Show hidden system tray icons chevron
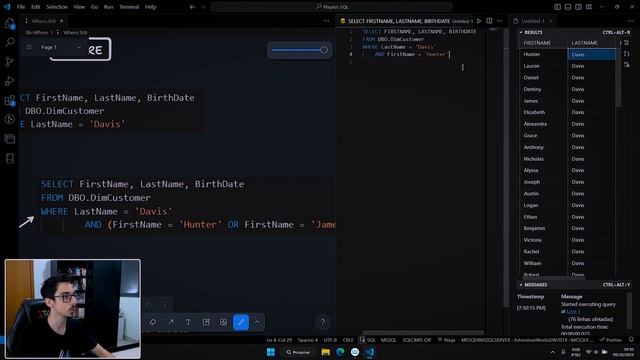The width and height of the screenshot is (640, 360). point(553,352)
